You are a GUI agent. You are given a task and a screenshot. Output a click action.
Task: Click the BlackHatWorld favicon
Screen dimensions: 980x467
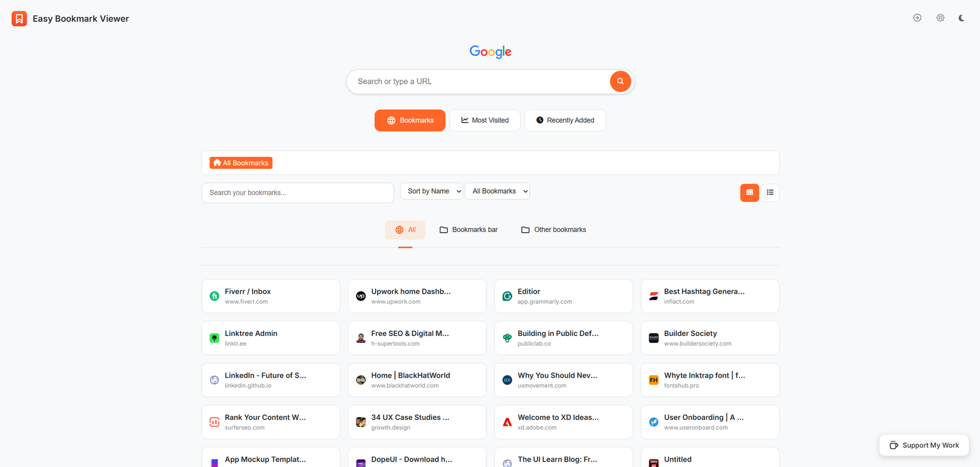coord(361,380)
